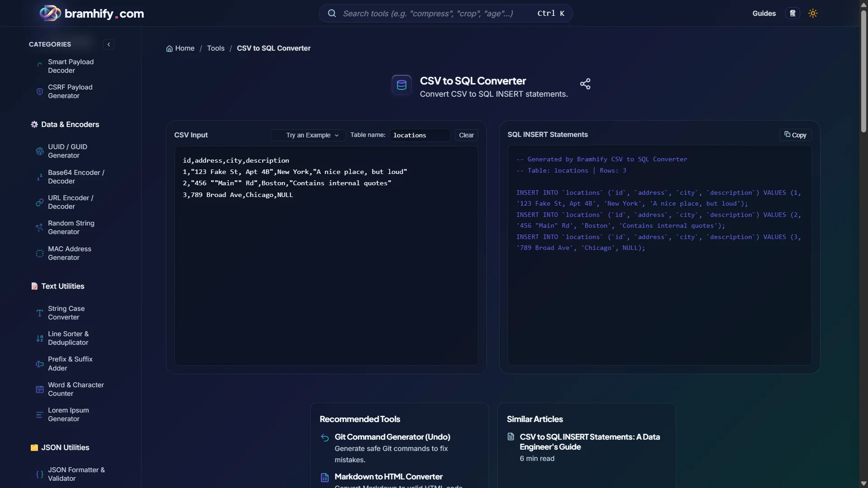This screenshot has width=868, height=488.
Task: Click the search magnifier icon
Action: point(332,13)
